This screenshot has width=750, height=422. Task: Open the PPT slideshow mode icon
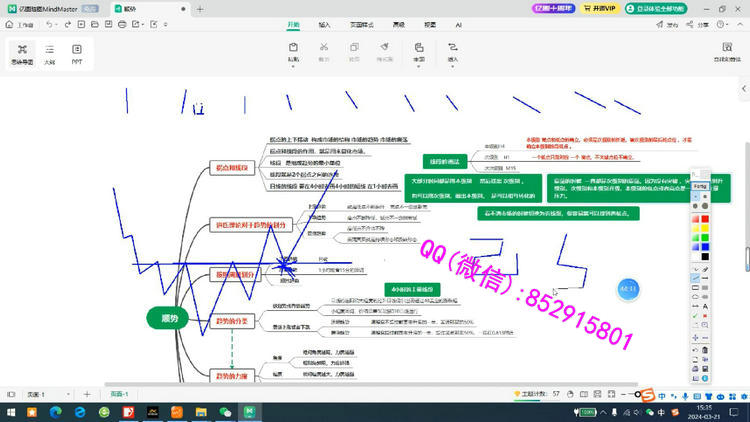(77, 53)
